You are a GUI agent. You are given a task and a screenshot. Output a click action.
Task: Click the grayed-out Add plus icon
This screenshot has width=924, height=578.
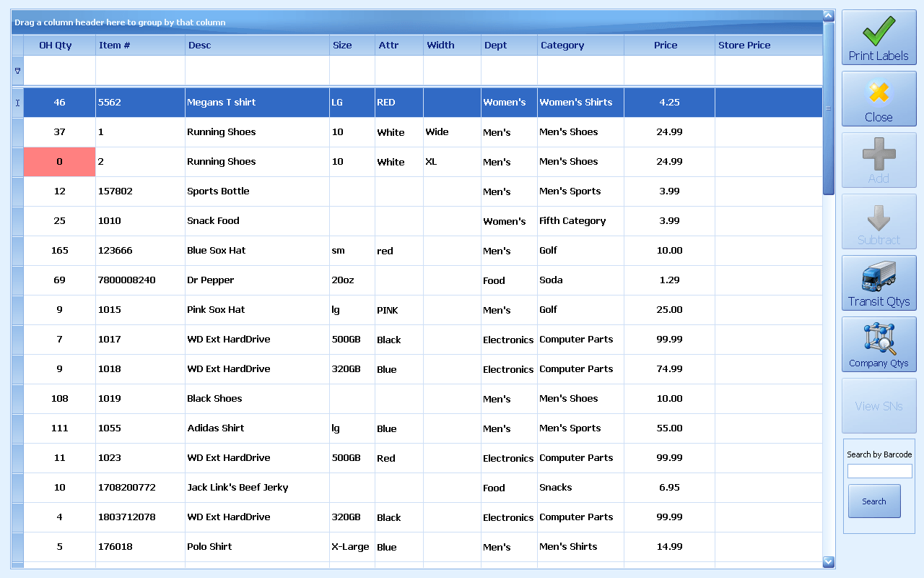coord(879,155)
